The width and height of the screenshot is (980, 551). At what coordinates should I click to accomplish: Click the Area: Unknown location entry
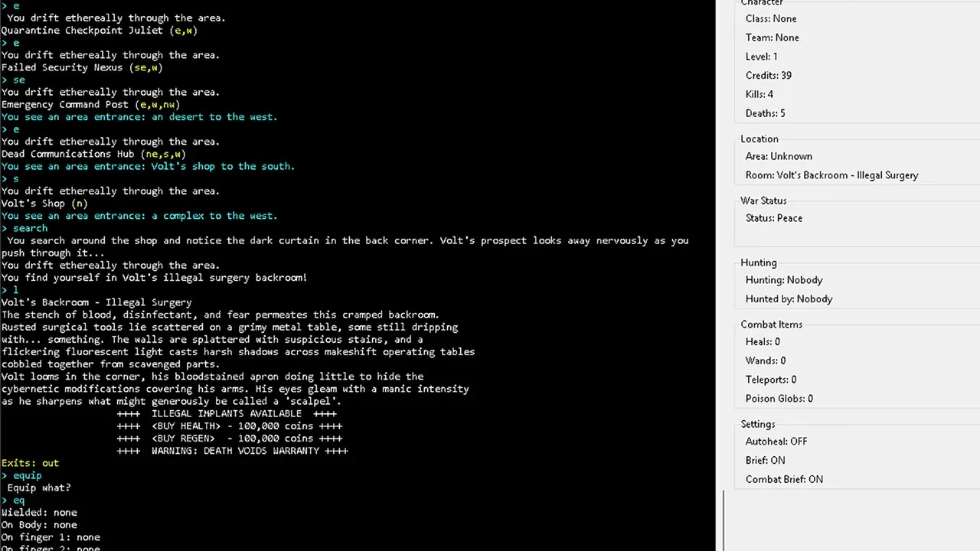tap(779, 156)
